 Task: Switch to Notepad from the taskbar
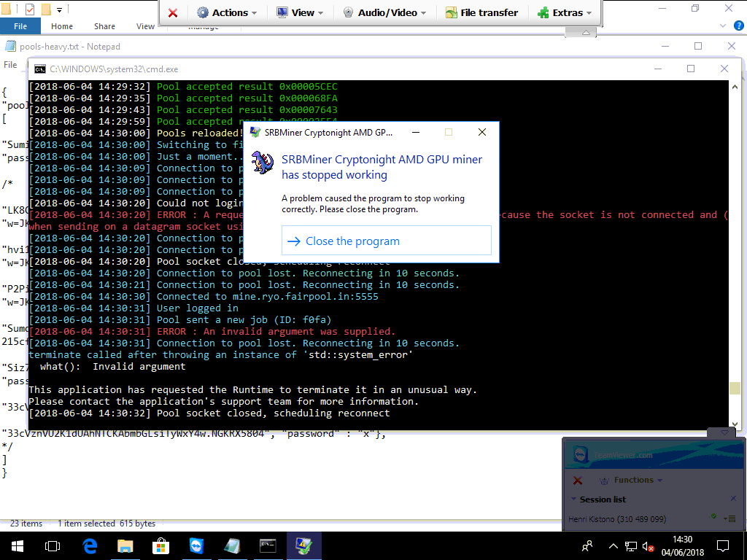[x=232, y=545]
